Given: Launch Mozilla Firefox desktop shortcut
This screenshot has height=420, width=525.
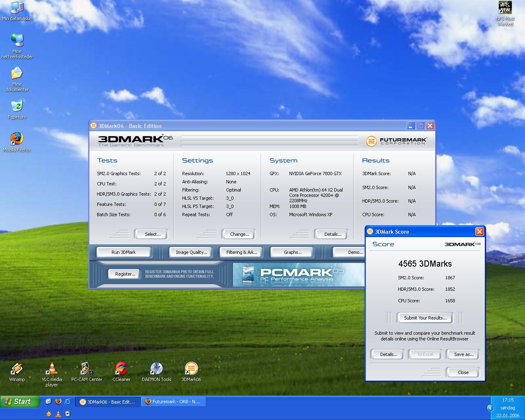Looking at the screenshot, I should point(17,142).
